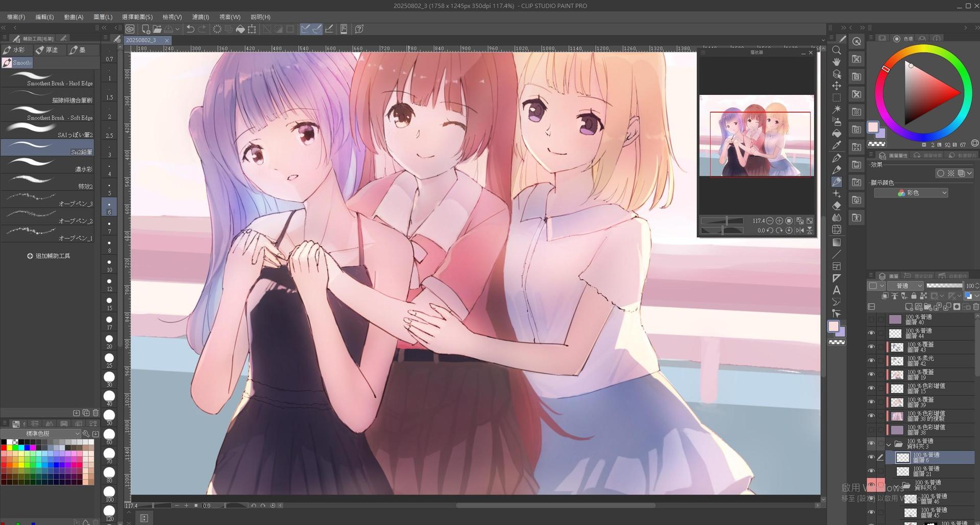This screenshot has width=980, height=525.
Task: Select the Fill bucket tool in tool palette
Action: [x=837, y=133]
